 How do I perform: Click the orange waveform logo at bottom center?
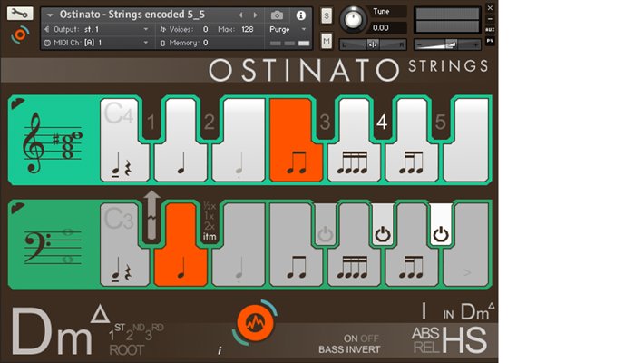tap(254, 323)
